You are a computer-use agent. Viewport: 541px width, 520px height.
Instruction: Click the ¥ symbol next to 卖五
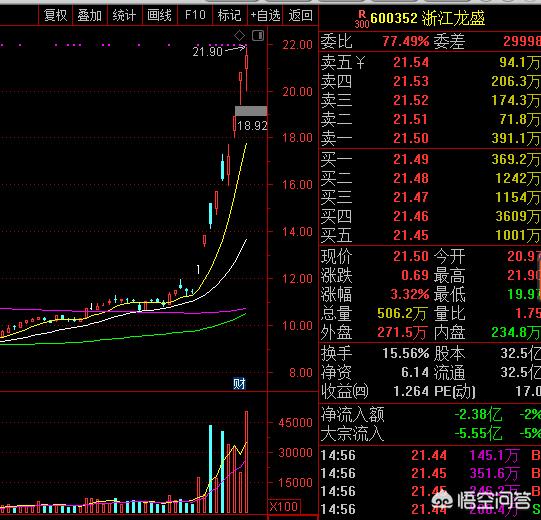(x=360, y=63)
